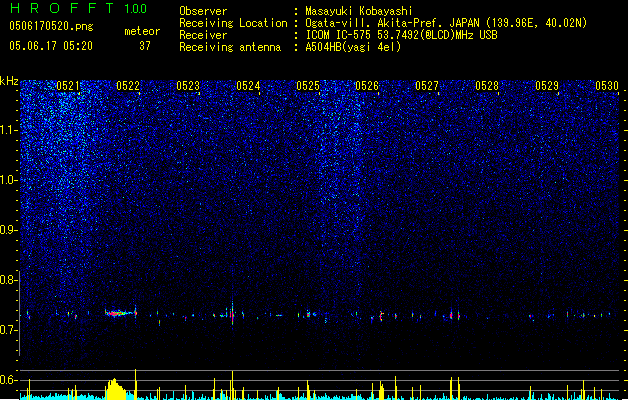Click the 0.9 frequency axis label

[8, 230]
